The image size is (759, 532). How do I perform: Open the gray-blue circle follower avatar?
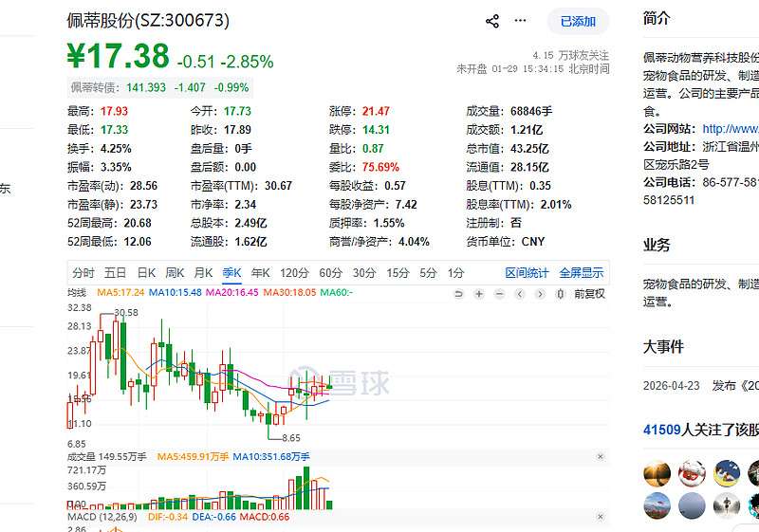coord(692,505)
